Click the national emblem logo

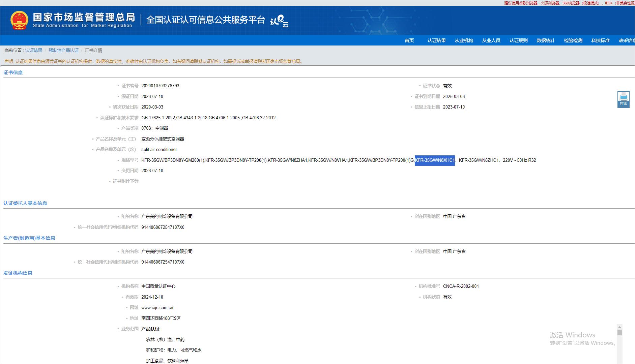[x=19, y=20]
